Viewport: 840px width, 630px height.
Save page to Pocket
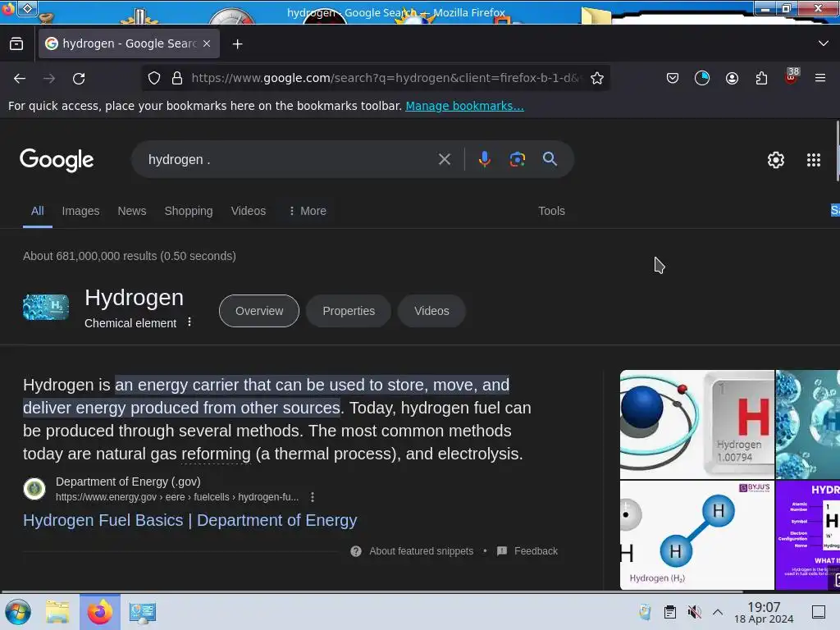(673, 78)
